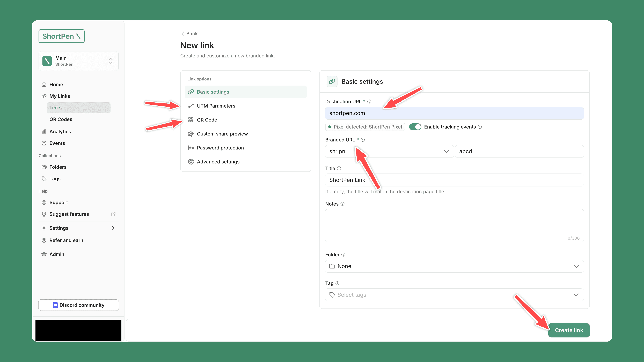Click the Destination URL input field

(x=454, y=113)
